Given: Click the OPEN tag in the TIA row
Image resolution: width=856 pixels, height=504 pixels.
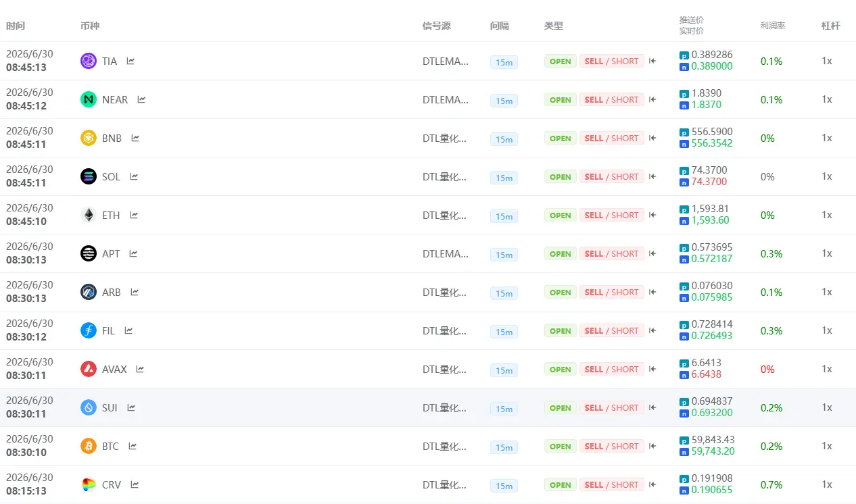Looking at the screenshot, I should pyautogui.click(x=561, y=61).
